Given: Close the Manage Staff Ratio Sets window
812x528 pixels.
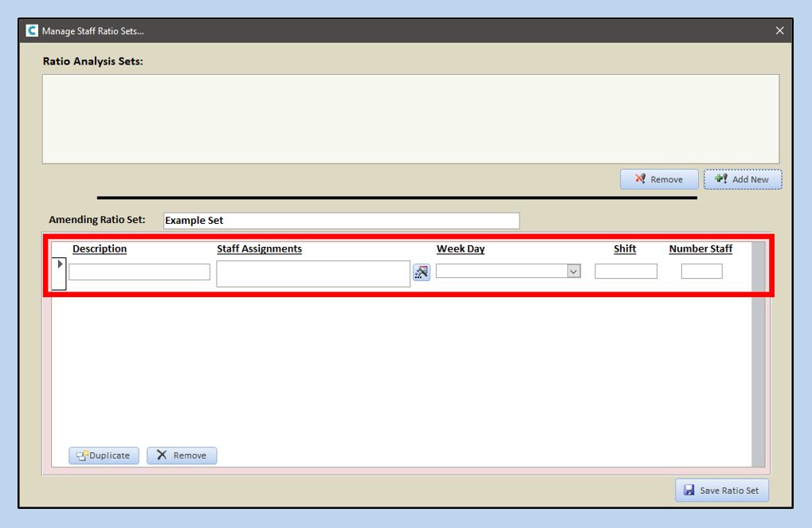Looking at the screenshot, I should [779, 31].
